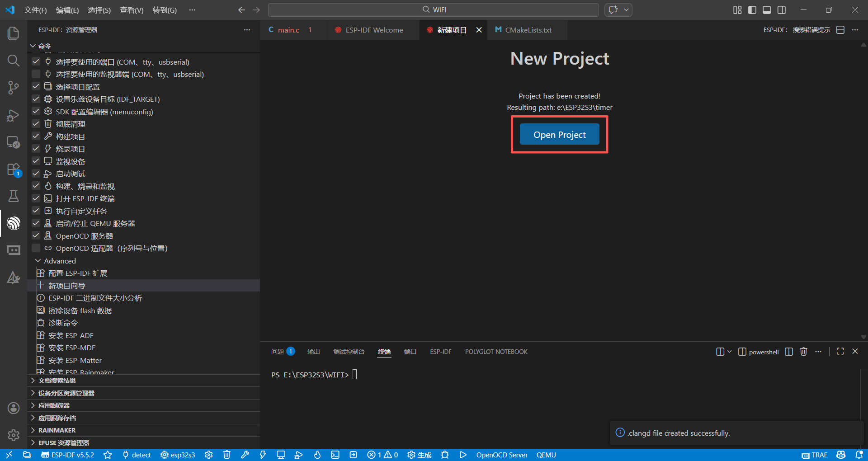868x461 pixels.
Task: Switch to 问题 panel tab
Action: [283, 352]
